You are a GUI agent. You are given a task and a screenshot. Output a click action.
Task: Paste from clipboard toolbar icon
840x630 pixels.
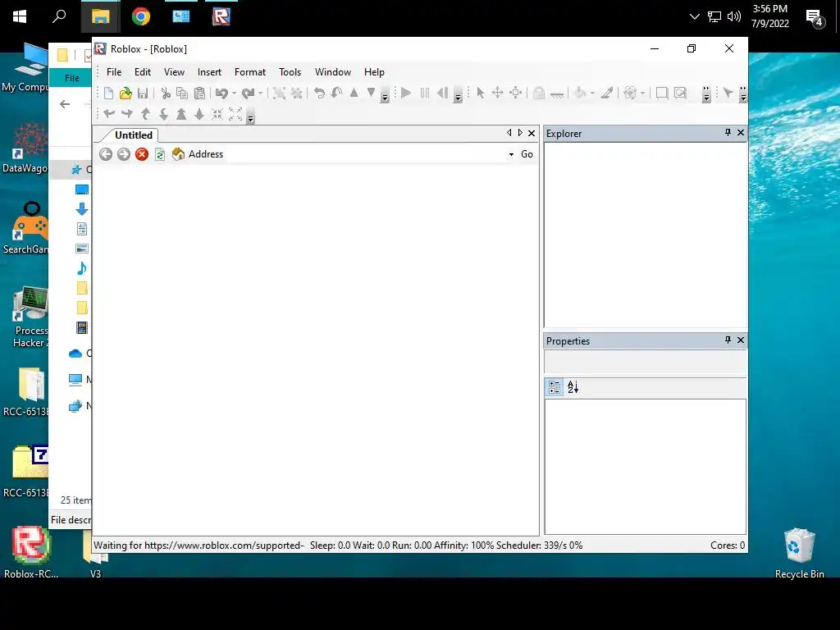(199, 94)
